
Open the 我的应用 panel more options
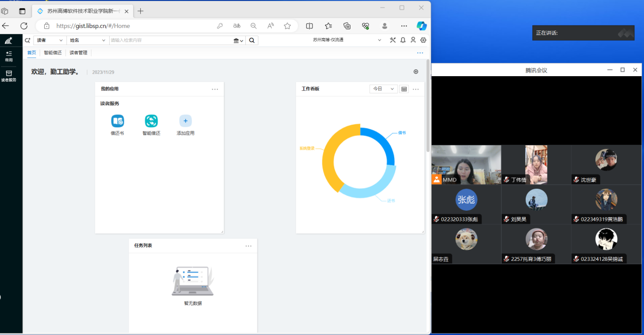pyautogui.click(x=215, y=89)
